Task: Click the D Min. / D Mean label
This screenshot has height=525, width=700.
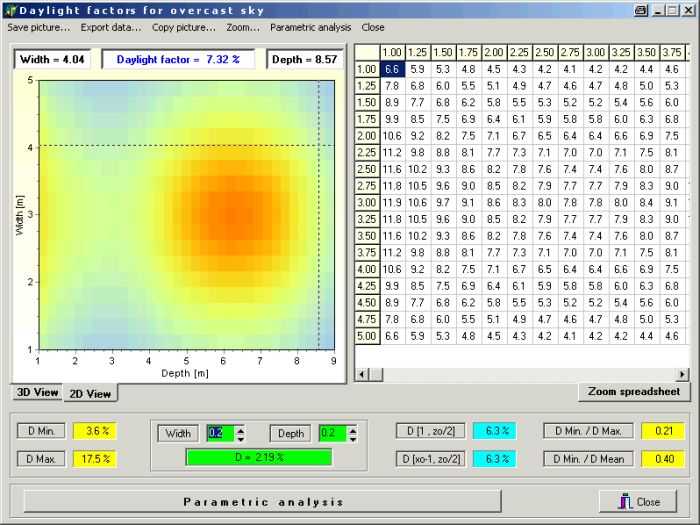Action: tap(588, 458)
